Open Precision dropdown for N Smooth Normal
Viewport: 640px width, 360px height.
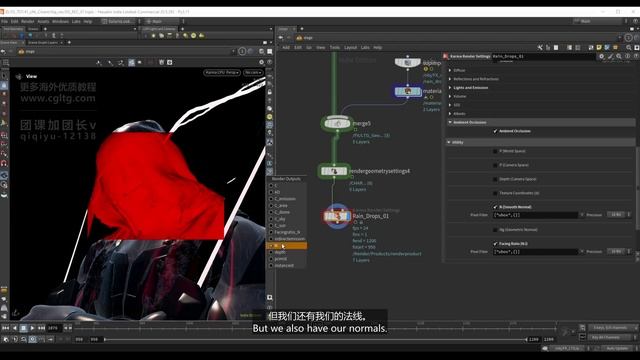[618, 215]
